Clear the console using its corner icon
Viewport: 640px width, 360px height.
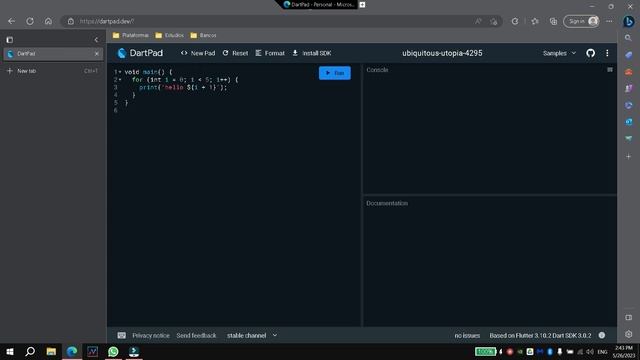610,70
